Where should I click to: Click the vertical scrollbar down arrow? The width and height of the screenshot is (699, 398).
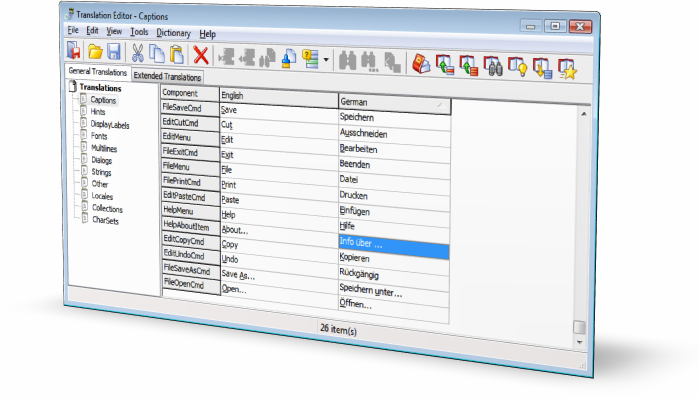coord(580,342)
